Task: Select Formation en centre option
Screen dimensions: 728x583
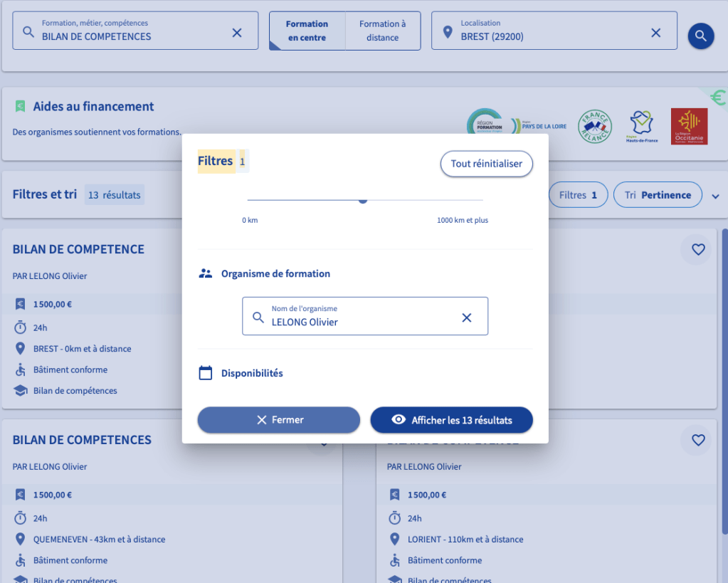Action: (x=307, y=31)
